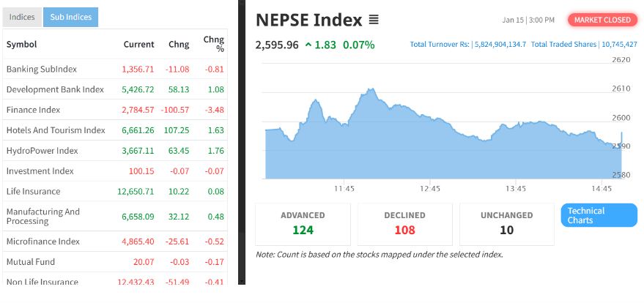644x303 pixels.
Task: Open Technical Charts
Action: pyautogui.click(x=599, y=215)
